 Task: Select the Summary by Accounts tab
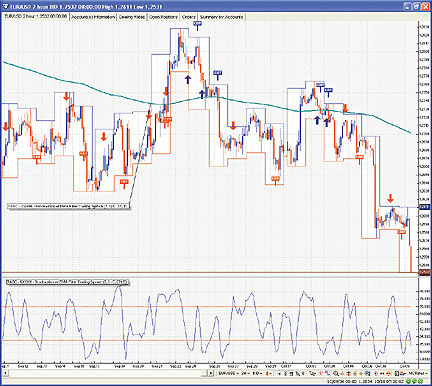[221, 17]
